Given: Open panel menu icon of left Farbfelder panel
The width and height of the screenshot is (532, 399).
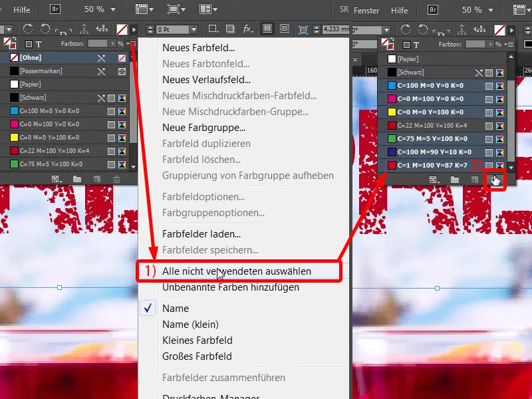Looking at the screenshot, I should [131, 43].
